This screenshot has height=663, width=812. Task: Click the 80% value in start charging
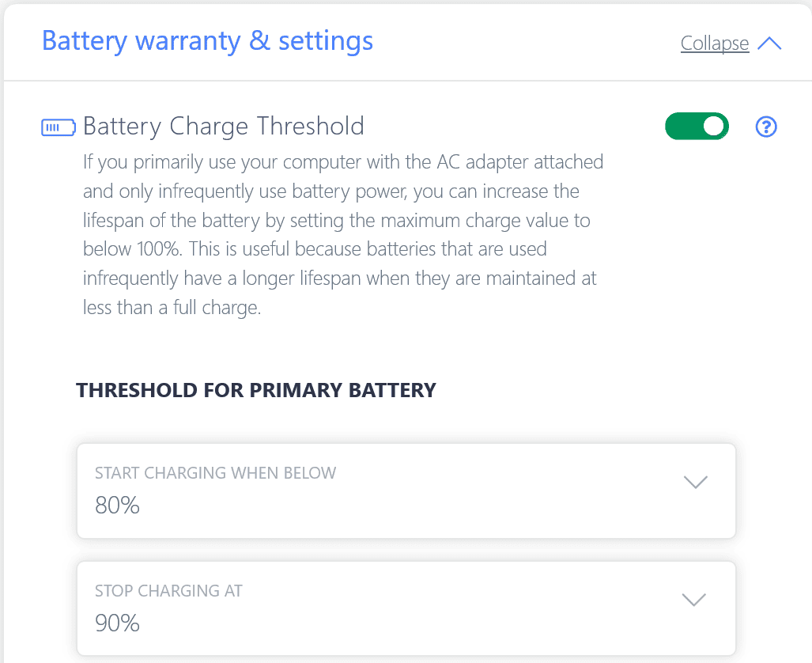pos(117,505)
